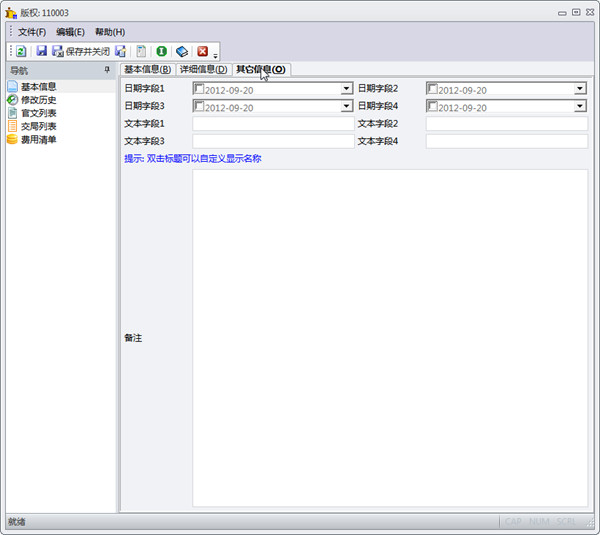600x535 pixels.
Task: Click the green info circle toolbar icon
Action: [161, 51]
